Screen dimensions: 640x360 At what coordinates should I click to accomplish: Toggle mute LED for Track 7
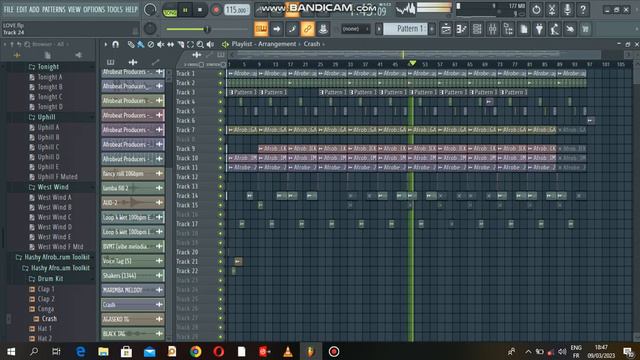[x=221, y=130]
